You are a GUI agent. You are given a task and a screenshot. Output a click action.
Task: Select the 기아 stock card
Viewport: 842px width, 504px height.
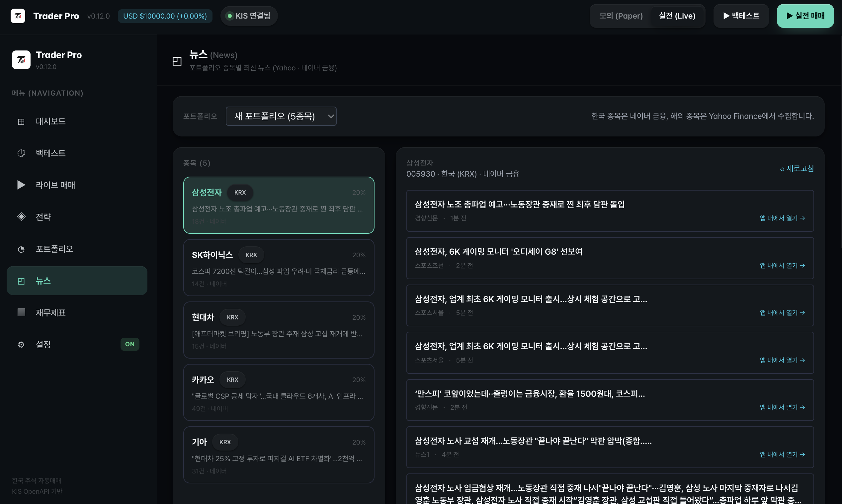pyautogui.click(x=279, y=455)
